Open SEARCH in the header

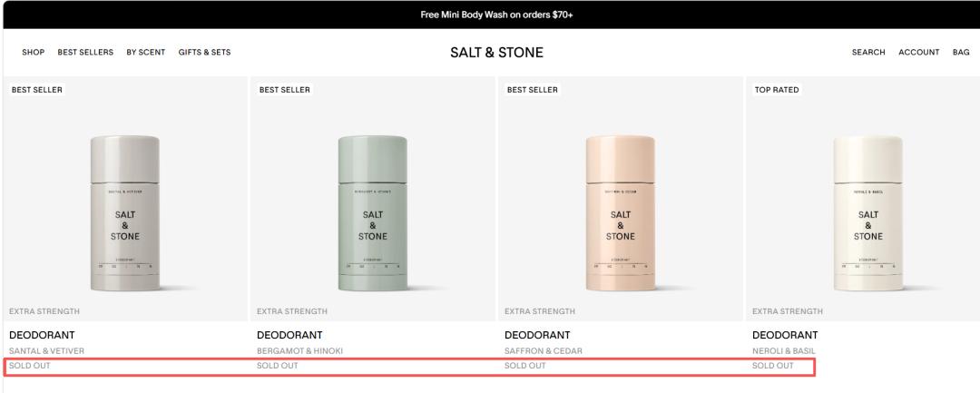(x=868, y=53)
